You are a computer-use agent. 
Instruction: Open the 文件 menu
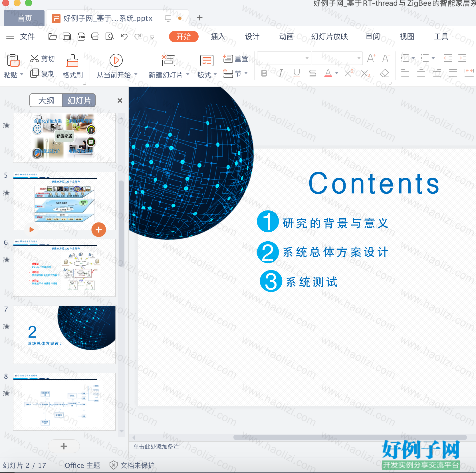click(27, 37)
